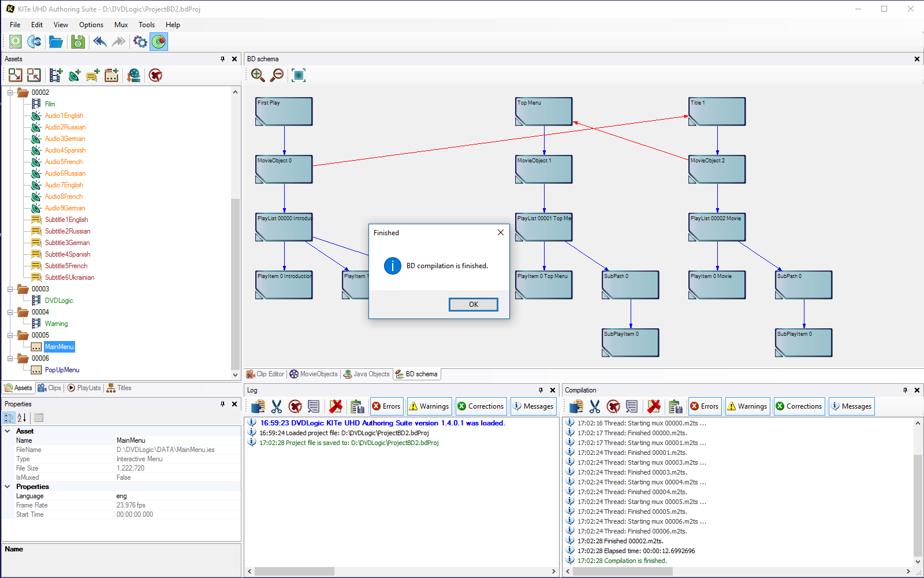Click the add video asset filmstrip icon
924x578 pixels.
tap(55, 75)
